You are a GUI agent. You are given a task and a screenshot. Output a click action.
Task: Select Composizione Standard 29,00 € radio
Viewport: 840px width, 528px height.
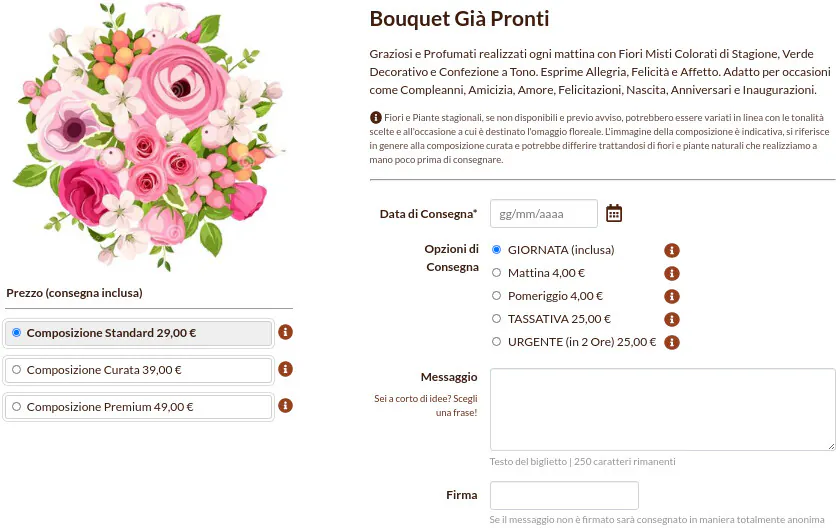coord(16,333)
